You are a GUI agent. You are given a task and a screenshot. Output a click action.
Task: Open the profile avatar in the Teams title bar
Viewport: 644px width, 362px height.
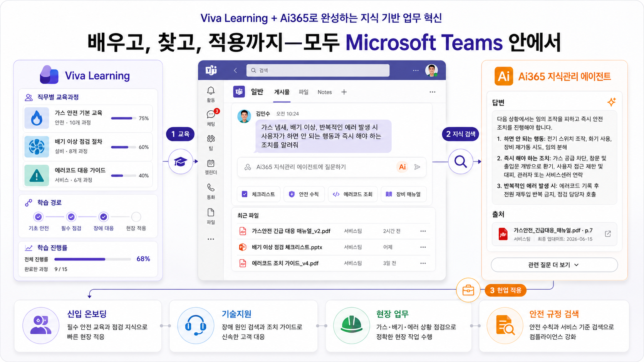point(431,70)
